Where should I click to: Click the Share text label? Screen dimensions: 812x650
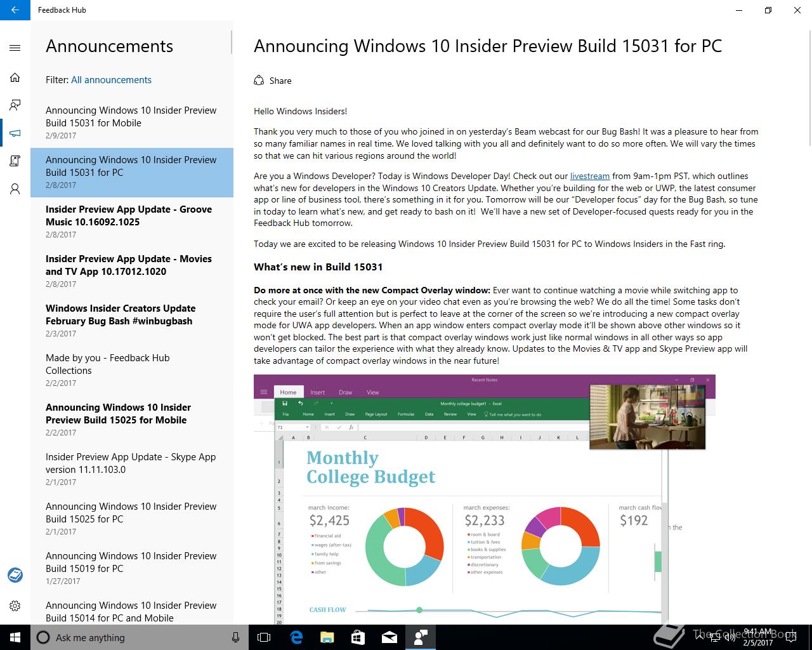(280, 81)
